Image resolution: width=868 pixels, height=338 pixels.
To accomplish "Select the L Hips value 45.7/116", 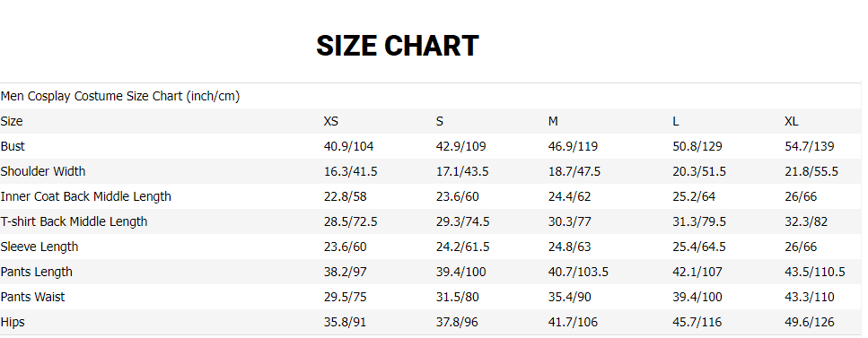I will (x=697, y=323).
